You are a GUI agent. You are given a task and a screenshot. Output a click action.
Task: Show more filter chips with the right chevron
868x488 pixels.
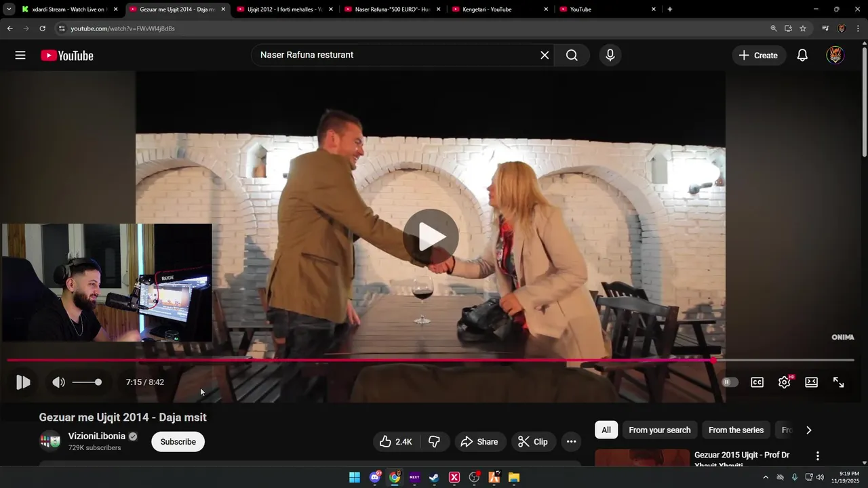(x=808, y=430)
